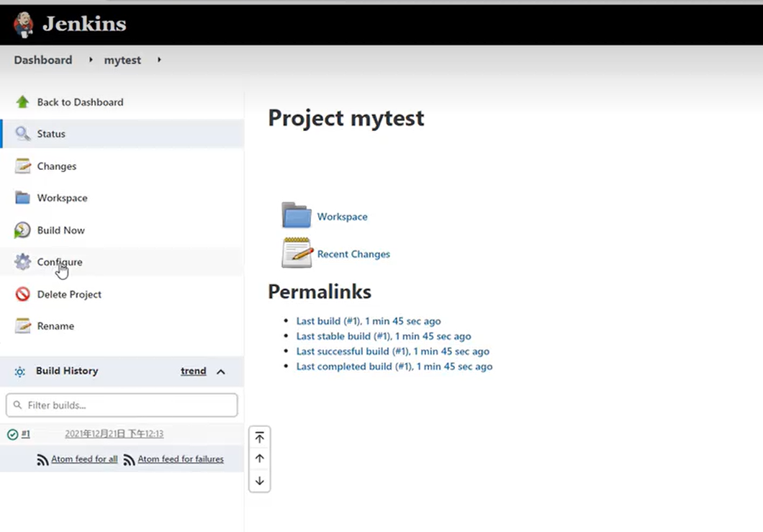Open build #1 in the history list
Screen dimensions: 763x532
[26, 434]
